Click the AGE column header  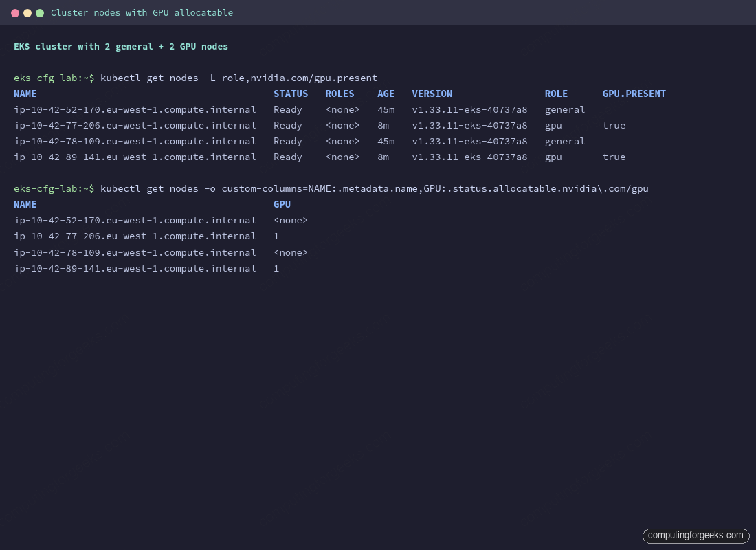[x=386, y=93]
